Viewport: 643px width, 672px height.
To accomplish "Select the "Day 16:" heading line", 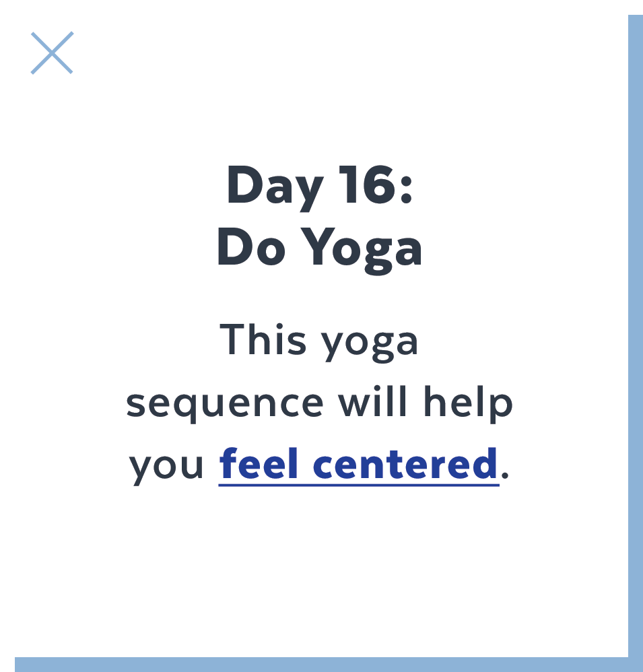I will click(x=319, y=187).
